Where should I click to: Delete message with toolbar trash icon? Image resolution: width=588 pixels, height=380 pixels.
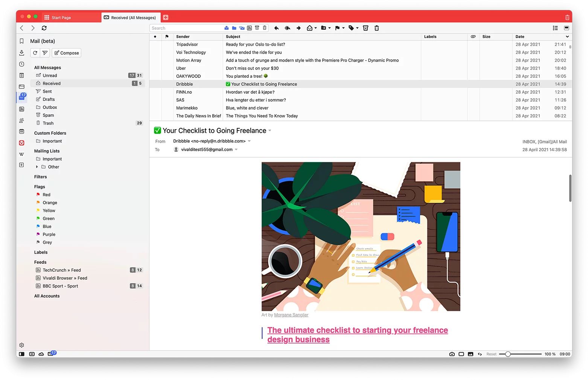[376, 28]
